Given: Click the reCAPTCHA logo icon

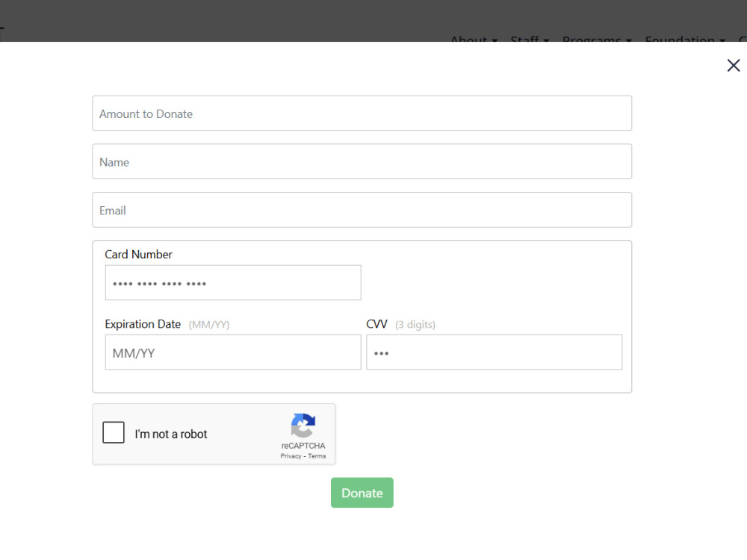Looking at the screenshot, I should 303,426.
